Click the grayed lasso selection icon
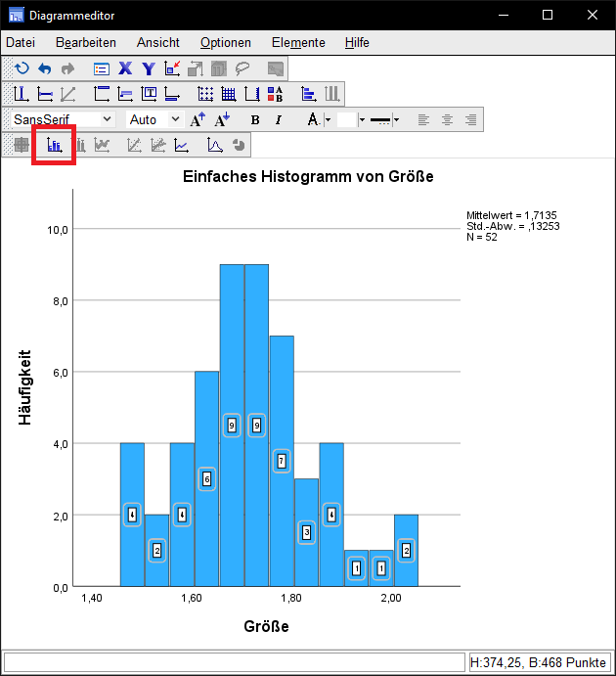Screen dimensions: 616x676 (242, 68)
